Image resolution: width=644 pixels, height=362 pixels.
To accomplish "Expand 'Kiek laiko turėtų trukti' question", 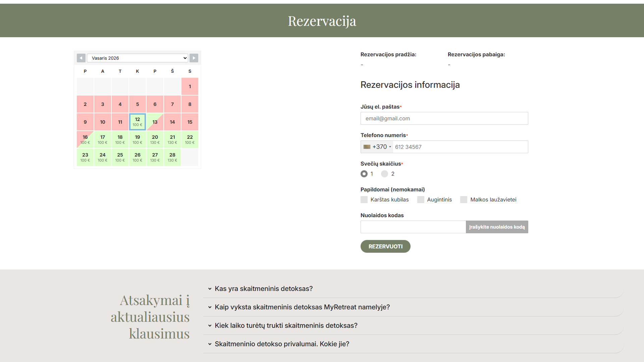I will [286, 325].
